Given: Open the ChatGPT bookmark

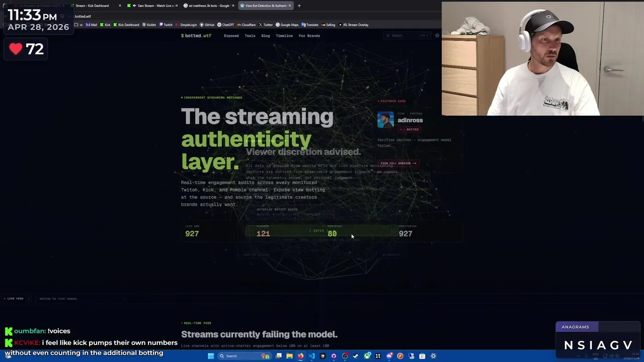Looking at the screenshot, I should pos(226,25).
